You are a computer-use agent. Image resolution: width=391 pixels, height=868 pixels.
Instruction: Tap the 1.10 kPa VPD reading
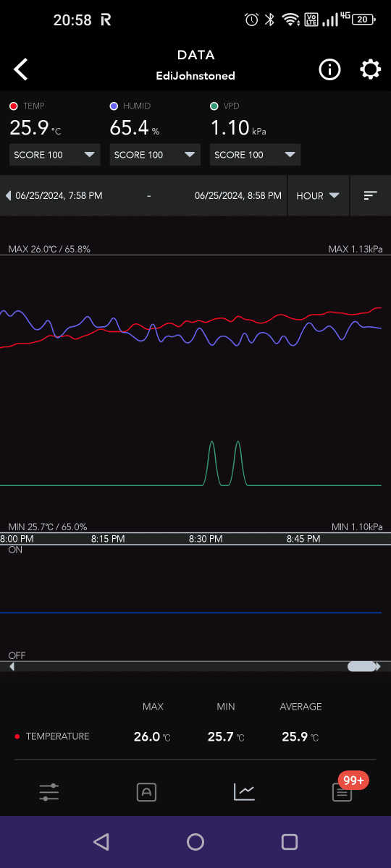click(239, 129)
